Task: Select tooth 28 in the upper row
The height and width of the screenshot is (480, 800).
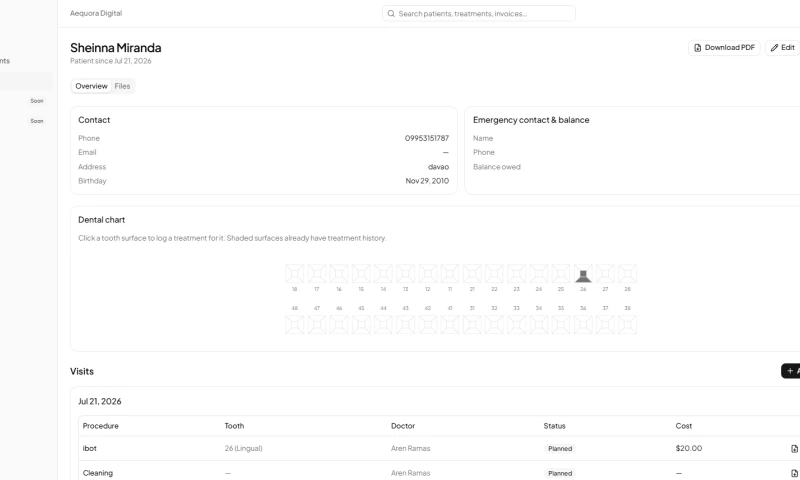Action: click(628, 274)
